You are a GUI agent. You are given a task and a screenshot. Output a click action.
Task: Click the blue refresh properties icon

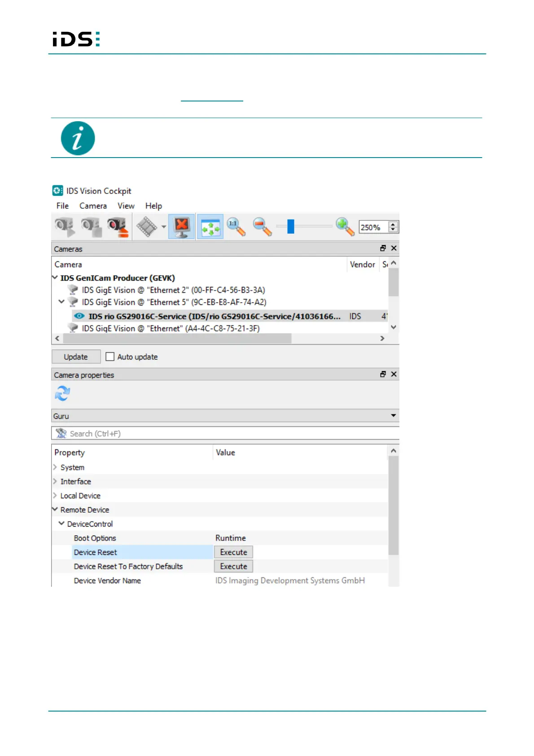(x=62, y=393)
